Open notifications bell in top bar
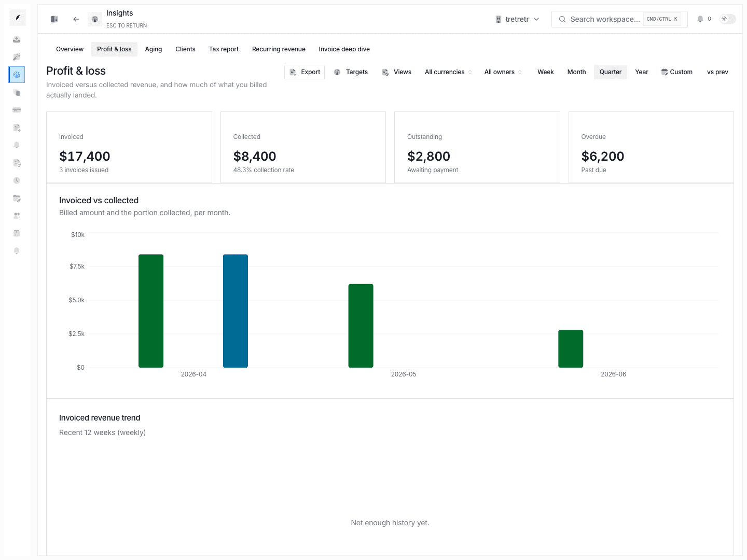 point(700,19)
